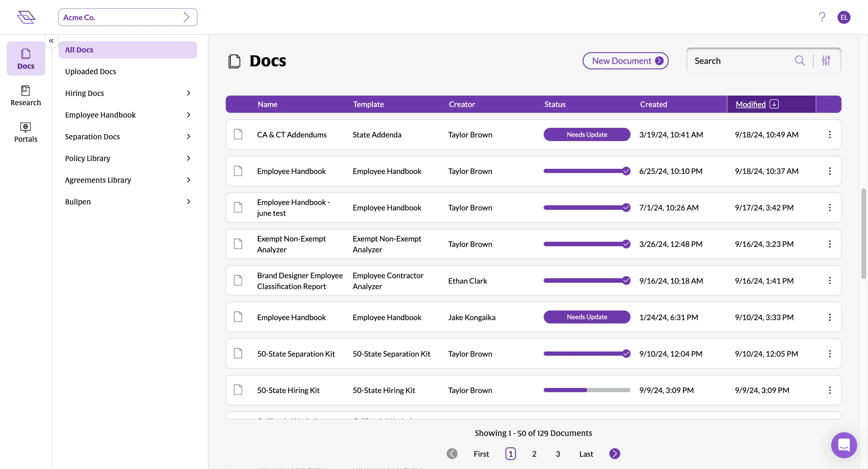Click the New Document button
Image resolution: width=868 pixels, height=469 pixels.
(625, 61)
